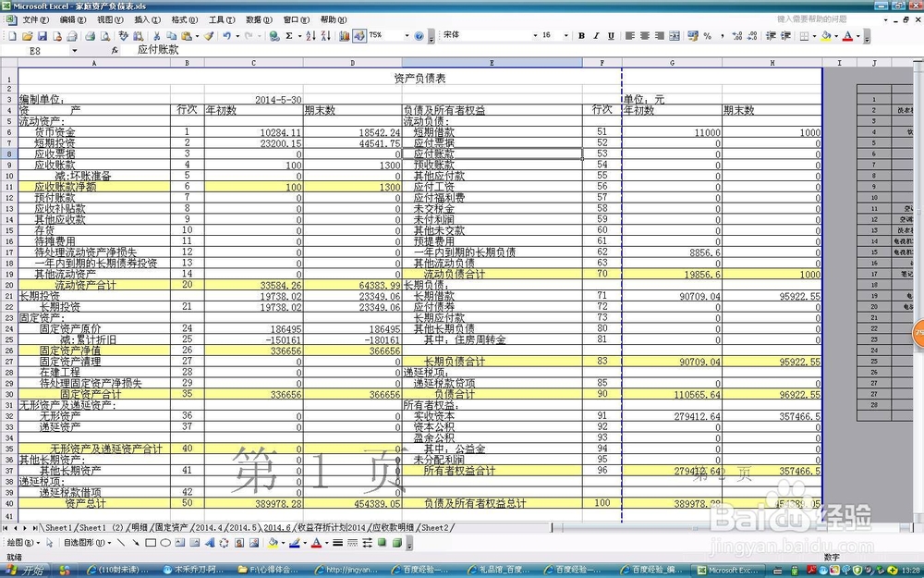
Task: Toggle underline formatting with U icon
Action: [x=610, y=35]
